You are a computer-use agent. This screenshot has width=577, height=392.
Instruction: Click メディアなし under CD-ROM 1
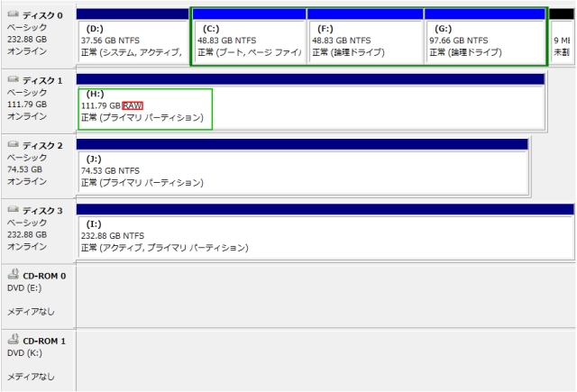31,377
